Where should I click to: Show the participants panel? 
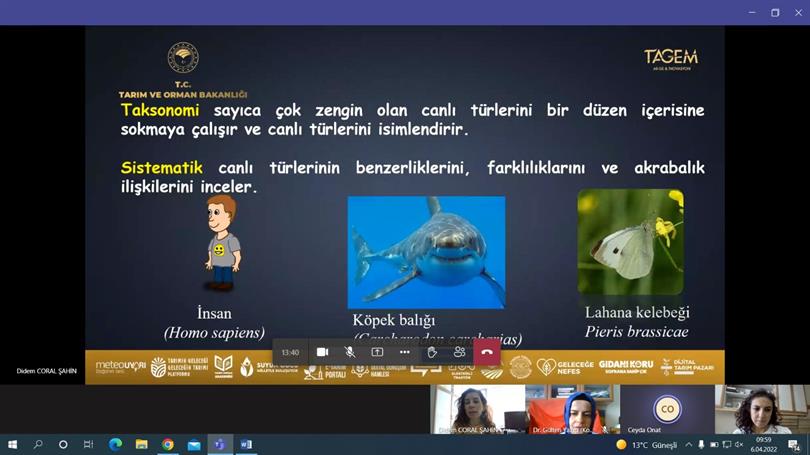coord(459,352)
